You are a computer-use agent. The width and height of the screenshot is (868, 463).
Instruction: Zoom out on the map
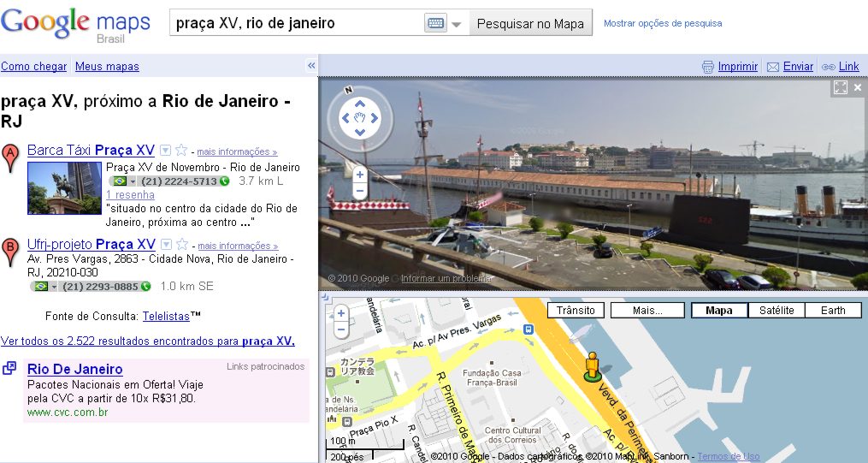coord(341,329)
